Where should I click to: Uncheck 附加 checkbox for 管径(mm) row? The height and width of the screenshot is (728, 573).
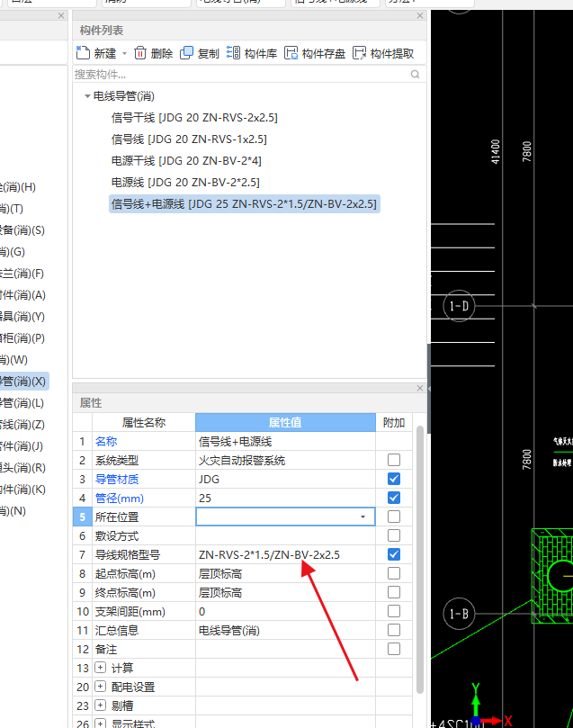point(394,498)
